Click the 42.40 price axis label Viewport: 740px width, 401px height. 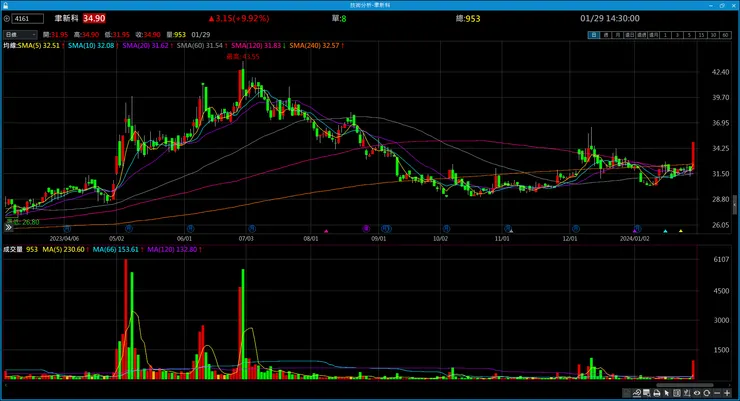(x=721, y=72)
